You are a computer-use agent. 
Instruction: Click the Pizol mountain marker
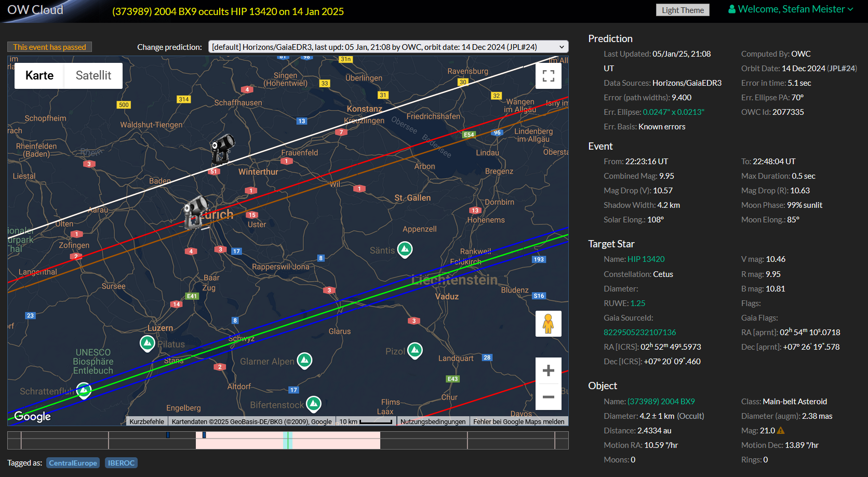click(x=415, y=351)
